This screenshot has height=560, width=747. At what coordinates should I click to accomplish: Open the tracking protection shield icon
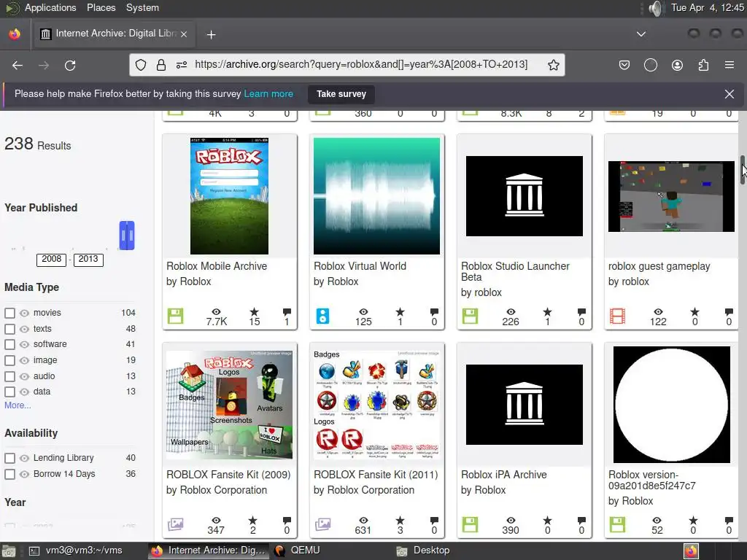pos(141,65)
